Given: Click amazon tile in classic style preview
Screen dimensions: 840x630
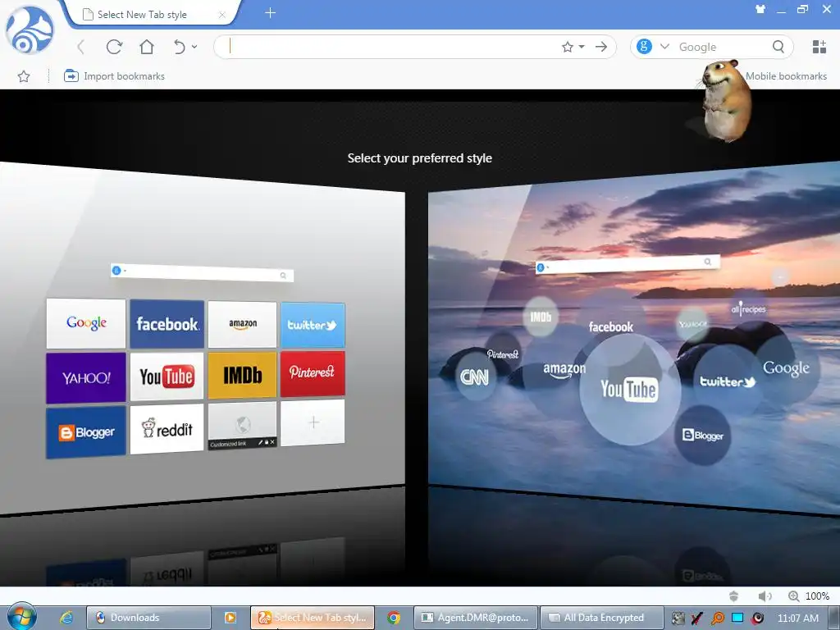Looking at the screenshot, I should [x=242, y=324].
